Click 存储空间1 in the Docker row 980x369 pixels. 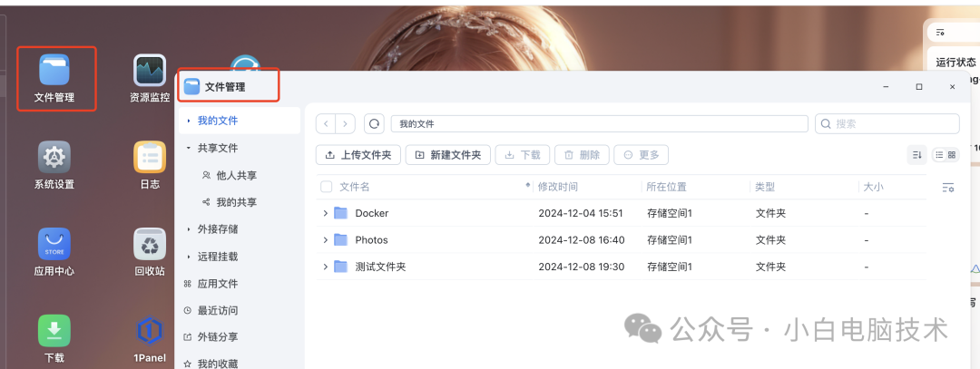pos(670,213)
